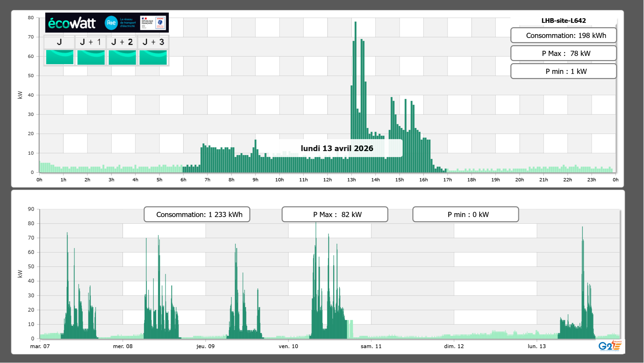Click the Consommation: 198 kWh box

(x=563, y=35)
